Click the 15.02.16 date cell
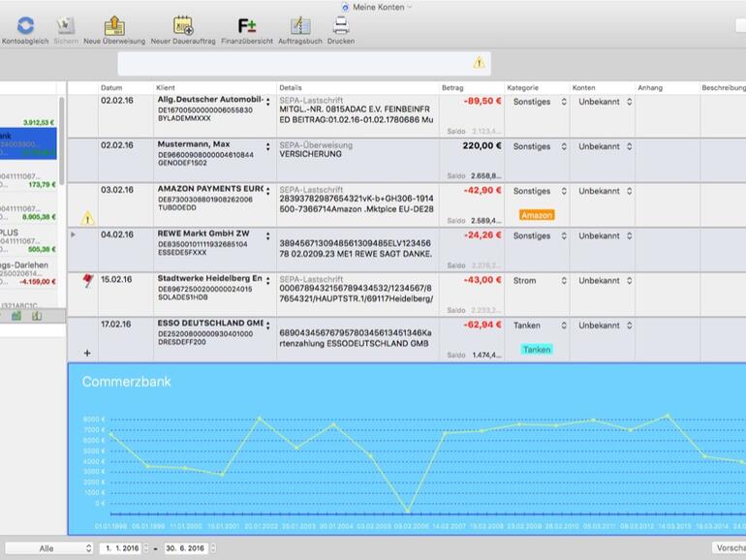This screenshot has height=560, width=746. pos(116,279)
